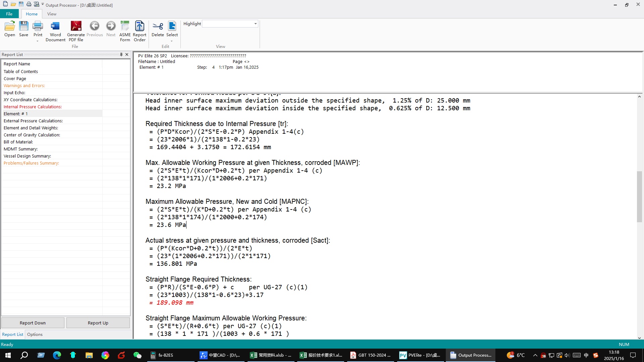Click the 23.6 MPa MAPNC value
This screenshot has height=362, width=644.
coord(171,225)
